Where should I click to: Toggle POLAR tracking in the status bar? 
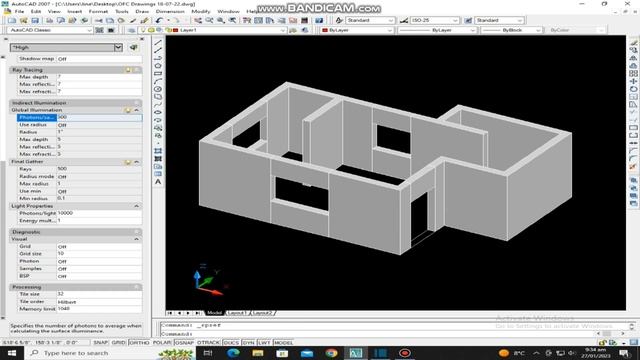162,342
